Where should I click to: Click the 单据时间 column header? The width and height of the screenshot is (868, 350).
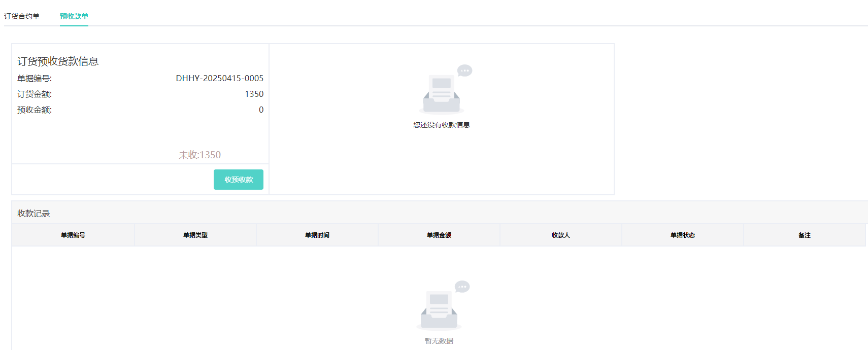click(317, 235)
